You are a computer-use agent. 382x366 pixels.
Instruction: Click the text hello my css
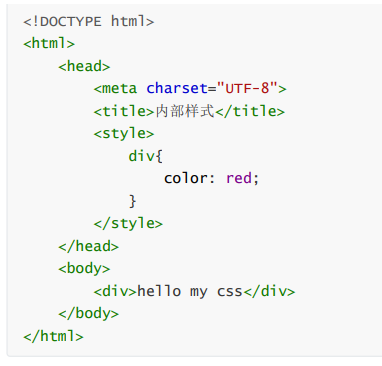(x=190, y=292)
